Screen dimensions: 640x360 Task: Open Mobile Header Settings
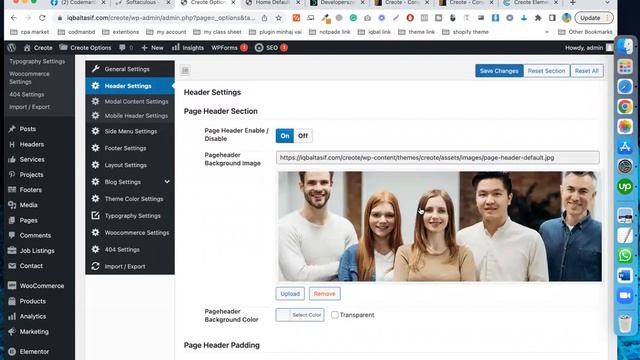130,116
